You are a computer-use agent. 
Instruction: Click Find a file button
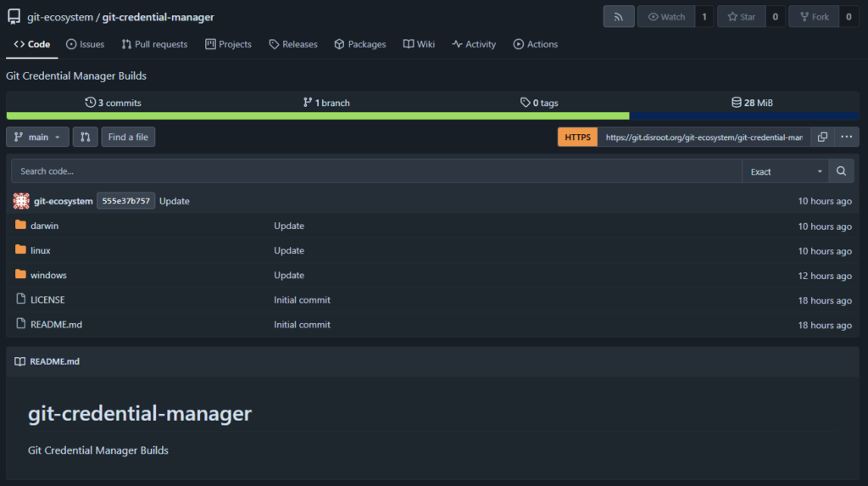(129, 137)
